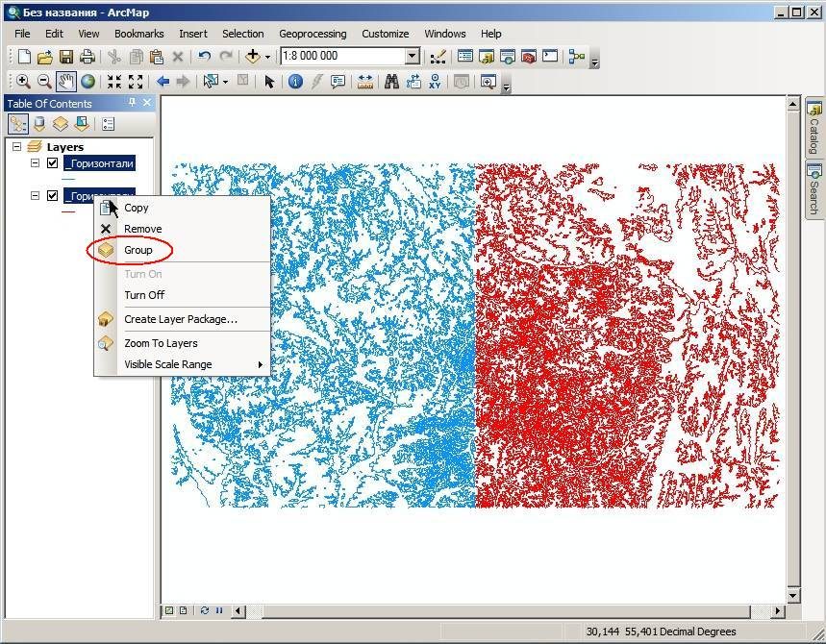Open the map scale dropdown
Screen dimensions: 826x644
click(x=413, y=56)
